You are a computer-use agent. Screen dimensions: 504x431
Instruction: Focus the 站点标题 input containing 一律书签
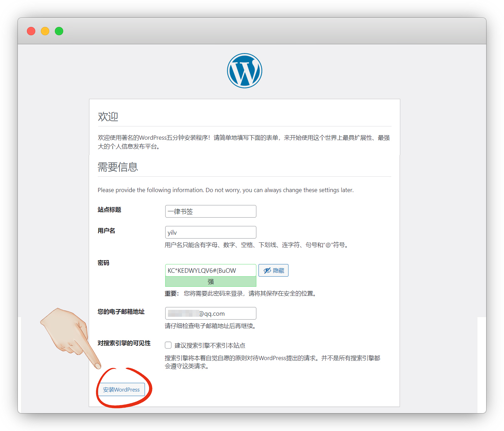pos(211,211)
